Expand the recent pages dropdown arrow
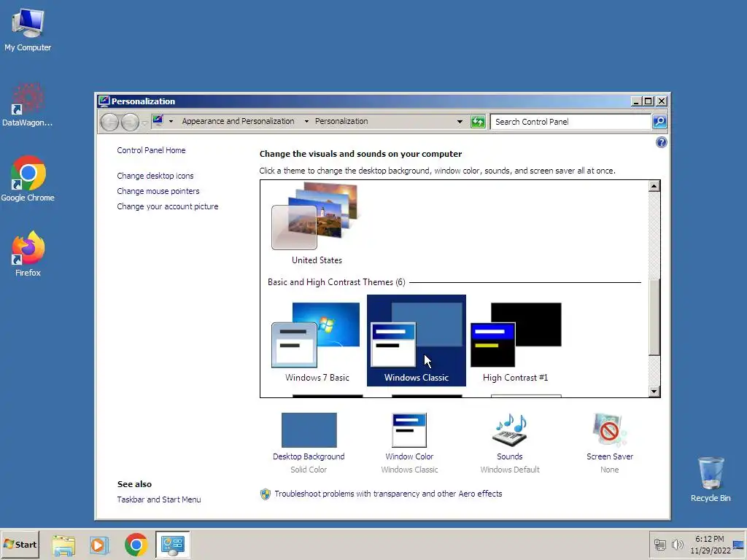Screen dimensions: 747x560 144,122
